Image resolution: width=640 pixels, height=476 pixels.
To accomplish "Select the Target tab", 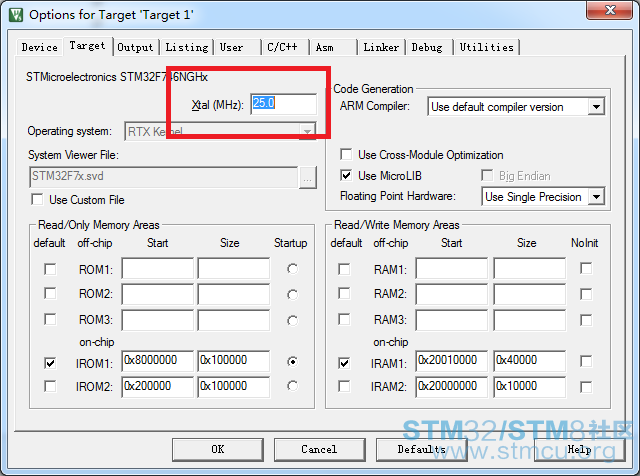I will [87, 46].
